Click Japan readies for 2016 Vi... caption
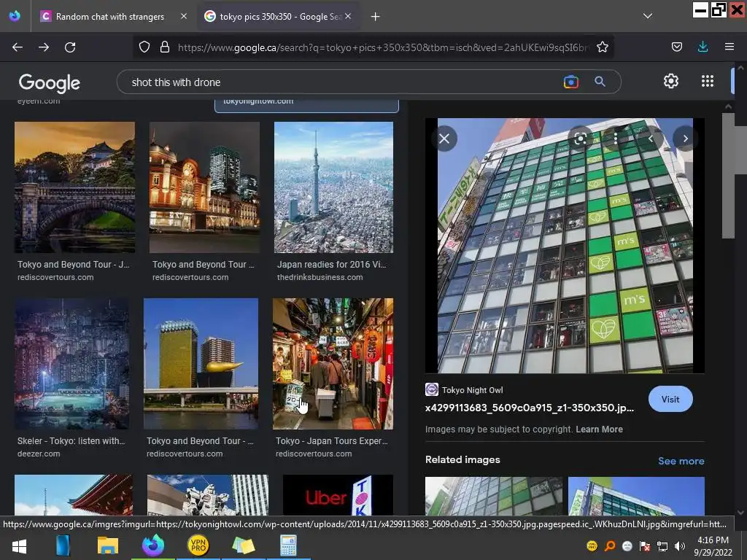 [x=332, y=264]
